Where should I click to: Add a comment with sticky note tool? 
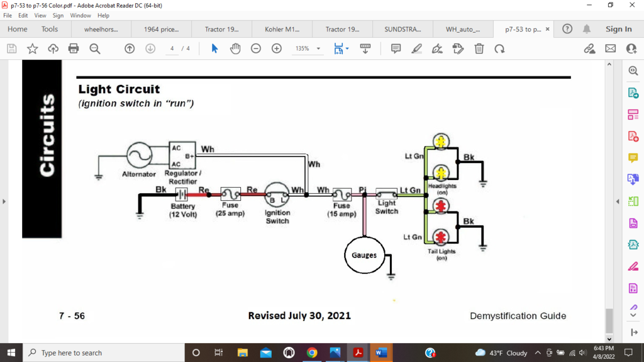point(396,48)
